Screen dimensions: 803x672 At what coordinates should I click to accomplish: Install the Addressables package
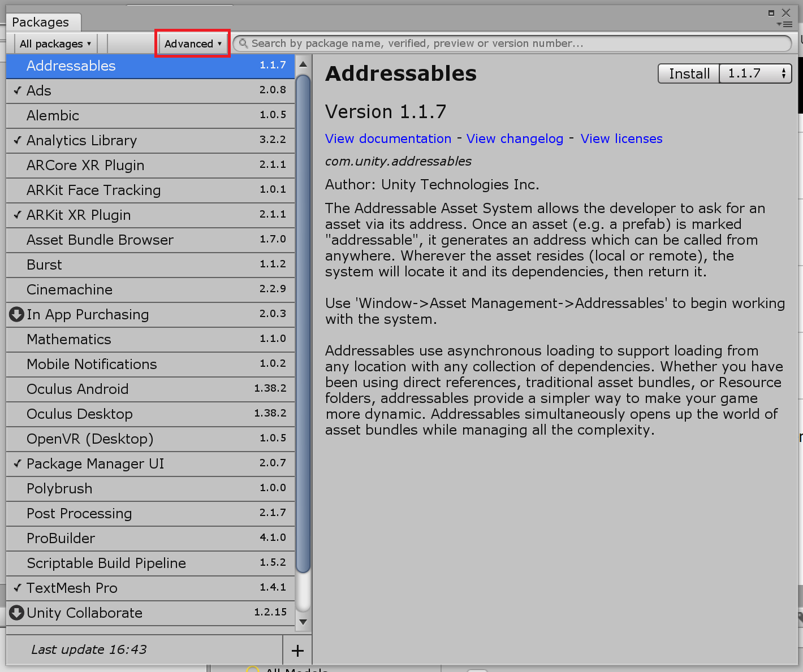[x=689, y=73]
